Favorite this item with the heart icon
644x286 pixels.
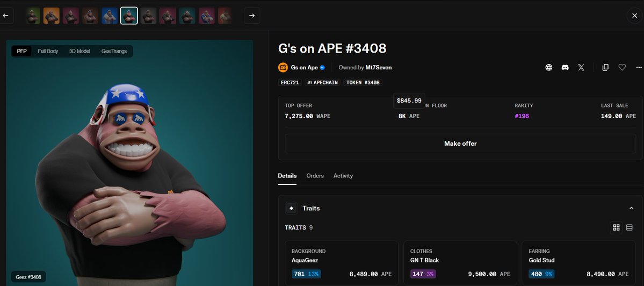click(x=622, y=67)
